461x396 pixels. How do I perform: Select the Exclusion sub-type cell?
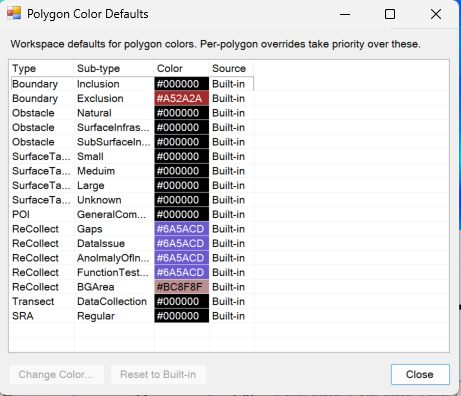[114, 98]
